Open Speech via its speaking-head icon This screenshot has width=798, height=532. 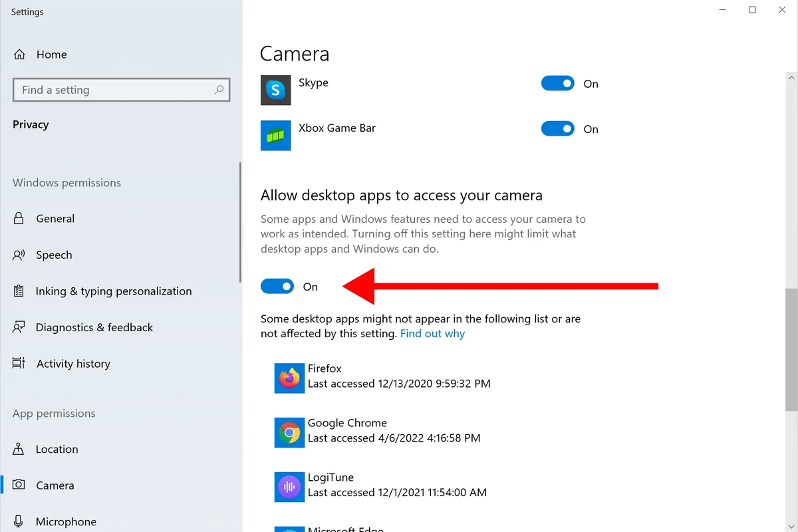[19, 255]
